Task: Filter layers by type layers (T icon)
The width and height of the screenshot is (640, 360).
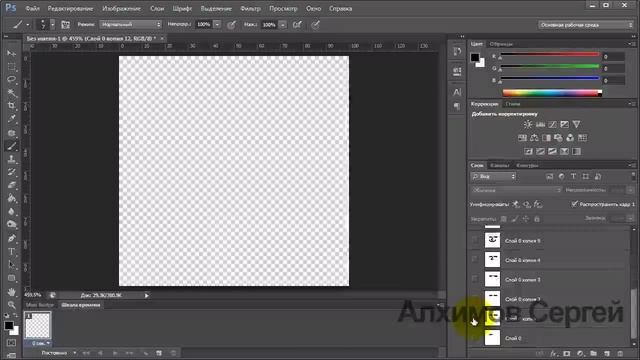Action: tap(573, 176)
